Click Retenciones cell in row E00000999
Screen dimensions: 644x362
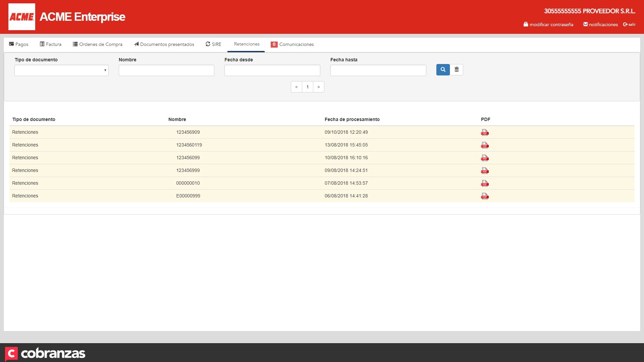pos(25,196)
